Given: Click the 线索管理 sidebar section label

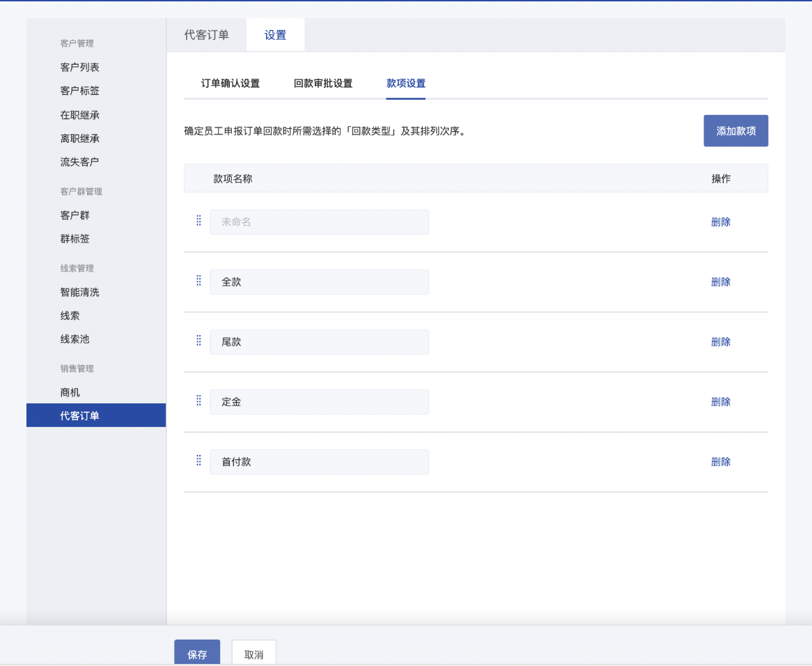Looking at the screenshot, I should (x=77, y=268).
